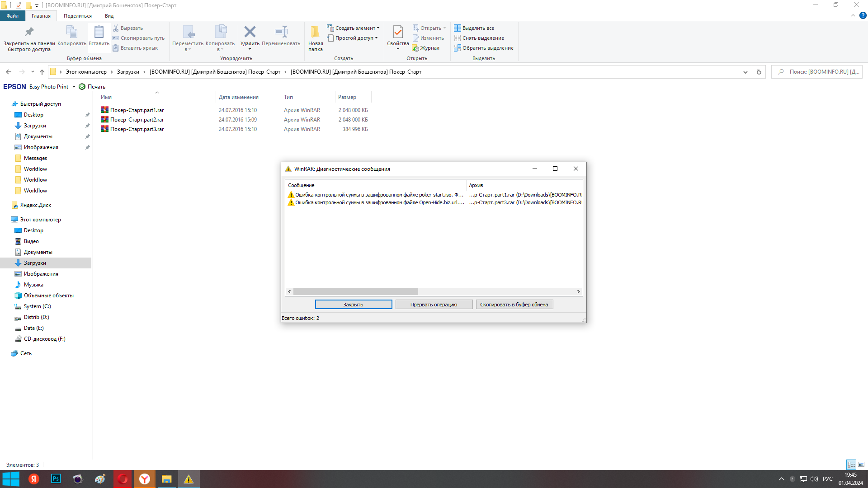Screen dimensions: 868x488
Task: Select poker-start.iso checksum error row
Action: coord(434,195)
